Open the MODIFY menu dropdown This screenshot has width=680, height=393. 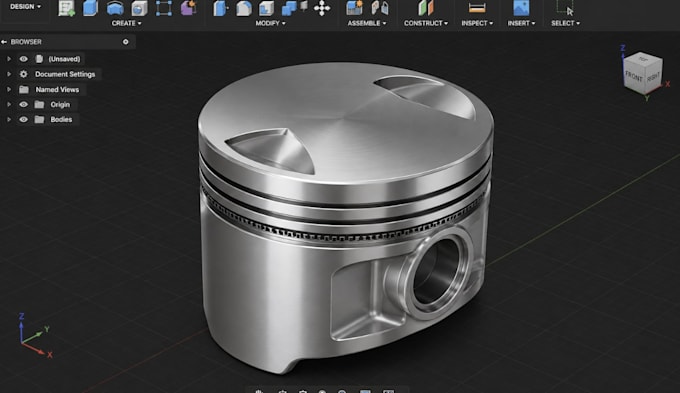pyautogui.click(x=270, y=23)
